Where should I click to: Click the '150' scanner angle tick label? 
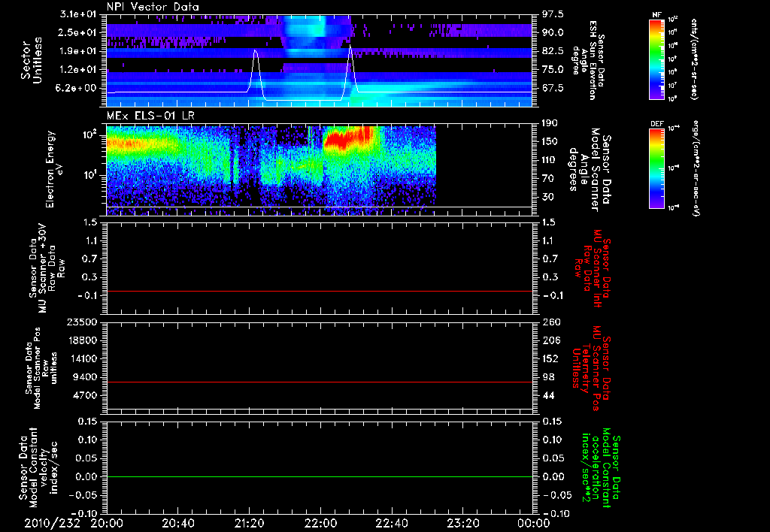pyautogui.click(x=550, y=142)
